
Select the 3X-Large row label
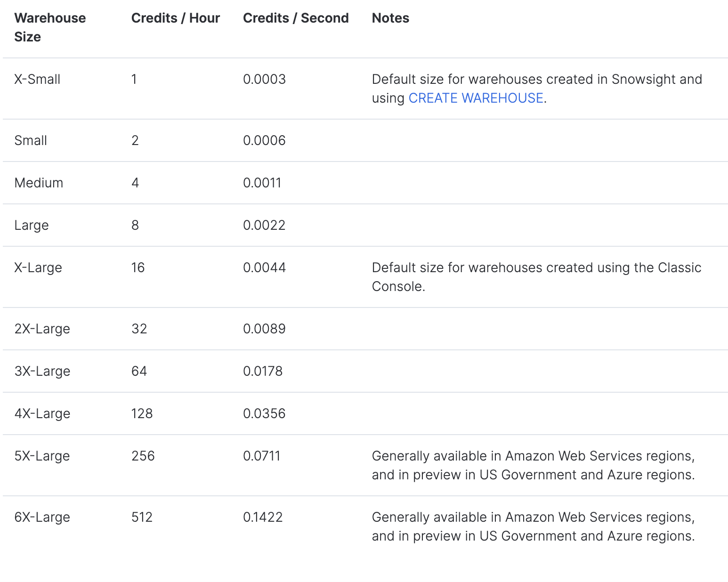click(x=42, y=371)
